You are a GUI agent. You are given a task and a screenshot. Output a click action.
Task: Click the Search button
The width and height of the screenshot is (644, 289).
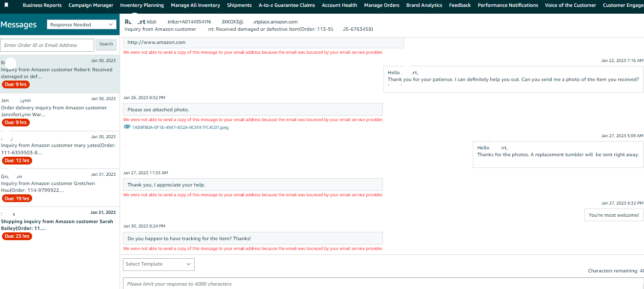click(x=106, y=44)
